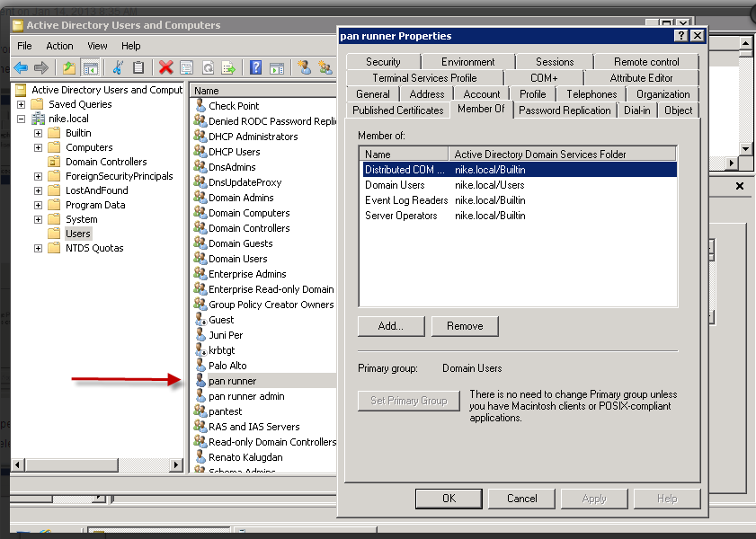Refresh the view using the toolbar icon

(x=208, y=67)
